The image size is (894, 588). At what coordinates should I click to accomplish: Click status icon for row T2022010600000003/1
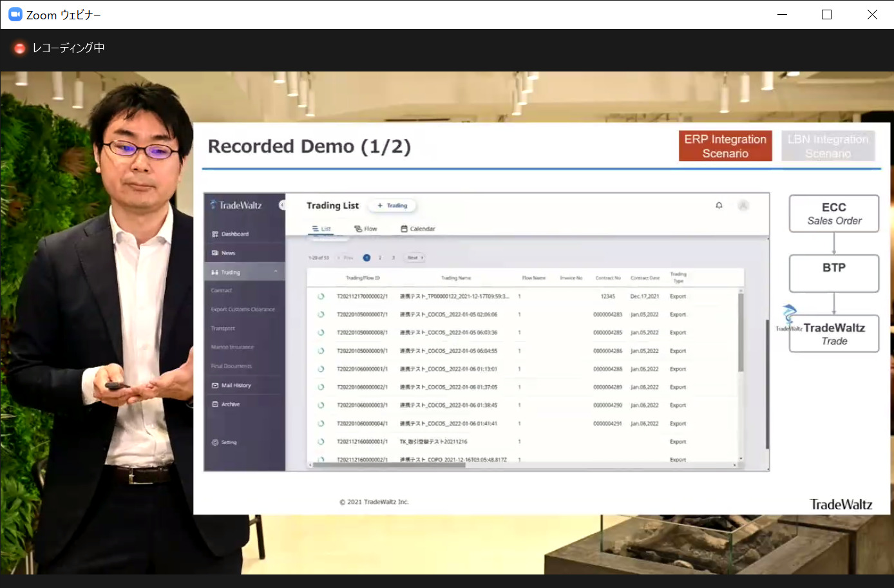click(x=321, y=405)
